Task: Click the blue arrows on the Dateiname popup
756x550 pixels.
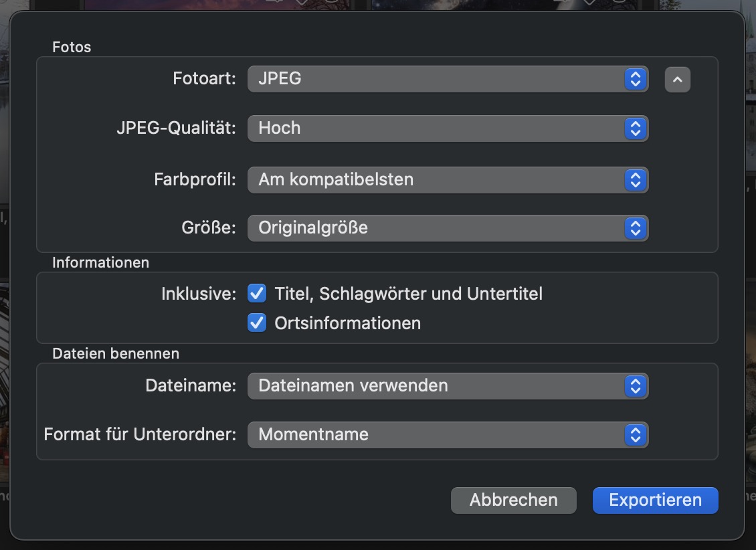Action: (636, 385)
